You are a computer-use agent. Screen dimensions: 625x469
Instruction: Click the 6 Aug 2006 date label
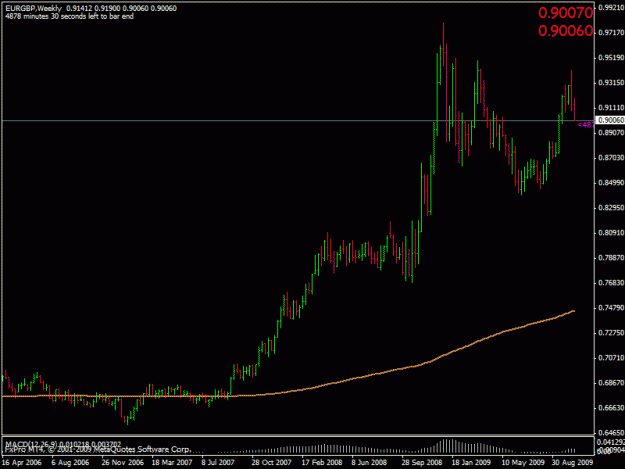click(70, 463)
